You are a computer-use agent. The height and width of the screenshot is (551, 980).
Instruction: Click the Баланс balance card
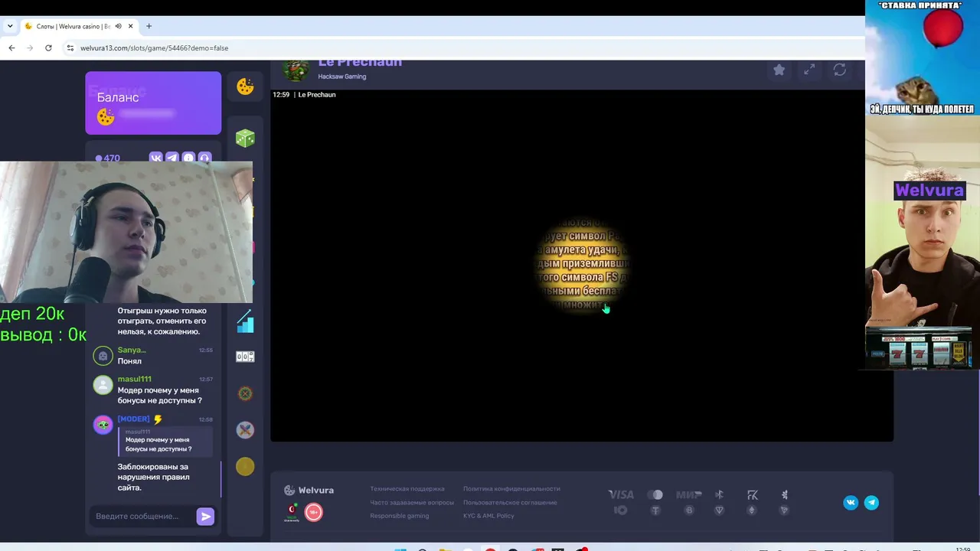tap(153, 103)
